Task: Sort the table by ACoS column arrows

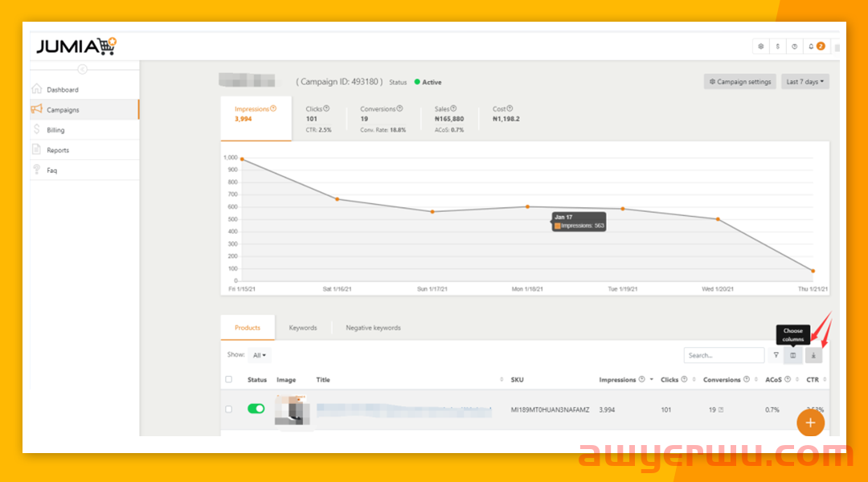Action: (x=797, y=380)
